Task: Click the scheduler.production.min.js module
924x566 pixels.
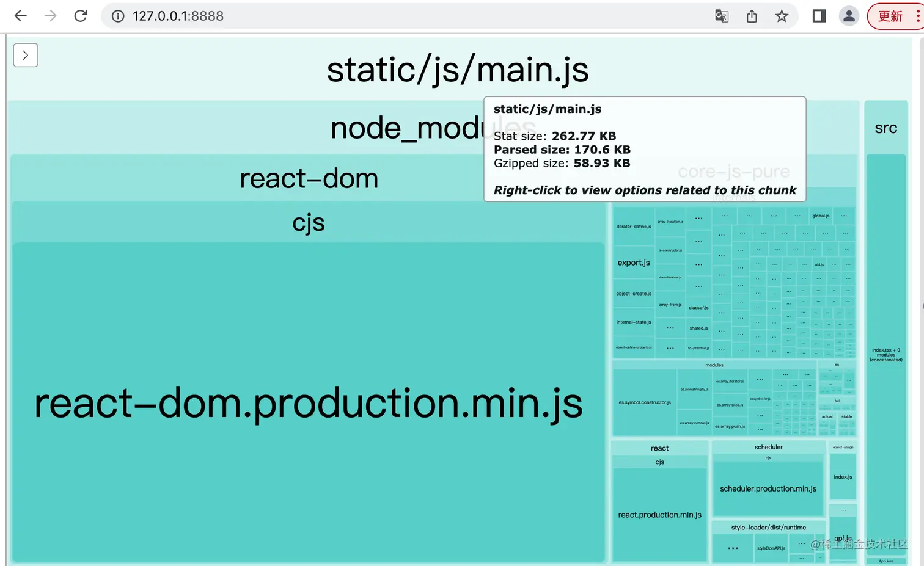Action: click(x=768, y=488)
